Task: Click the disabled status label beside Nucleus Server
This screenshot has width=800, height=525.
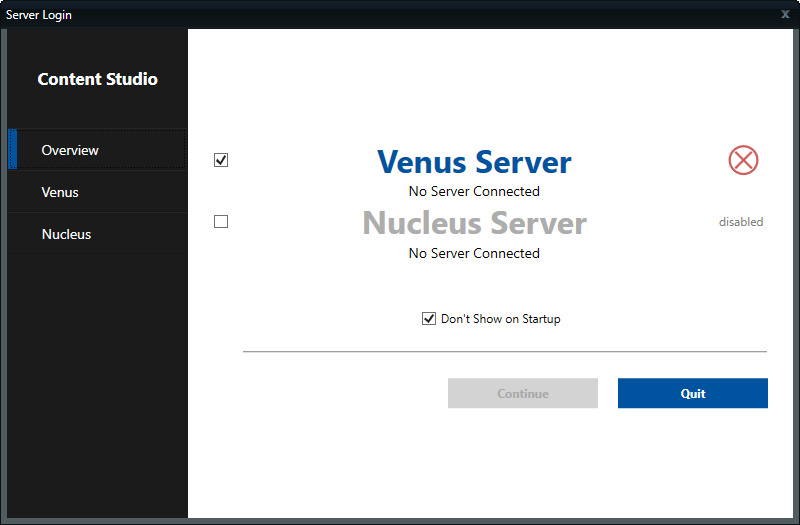Action: [x=740, y=222]
